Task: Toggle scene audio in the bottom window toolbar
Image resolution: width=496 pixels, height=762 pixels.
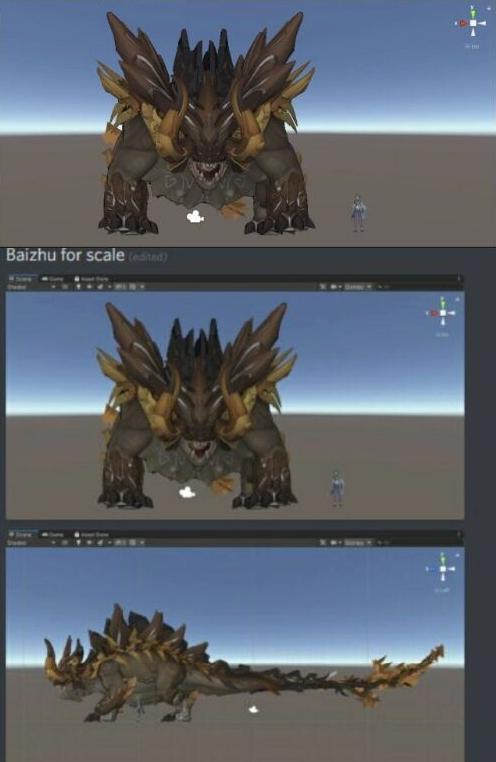Action: (90, 542)
